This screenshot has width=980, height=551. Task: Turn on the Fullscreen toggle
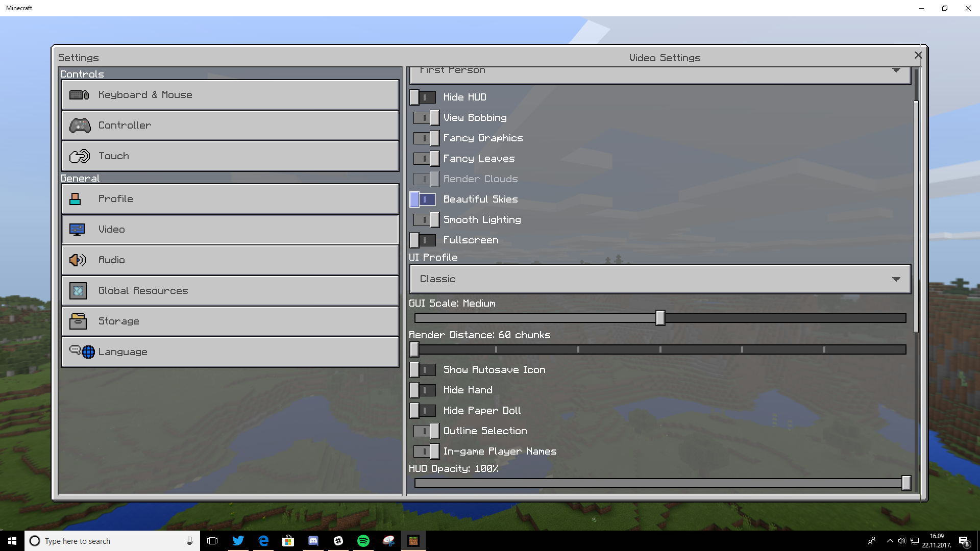423,240
